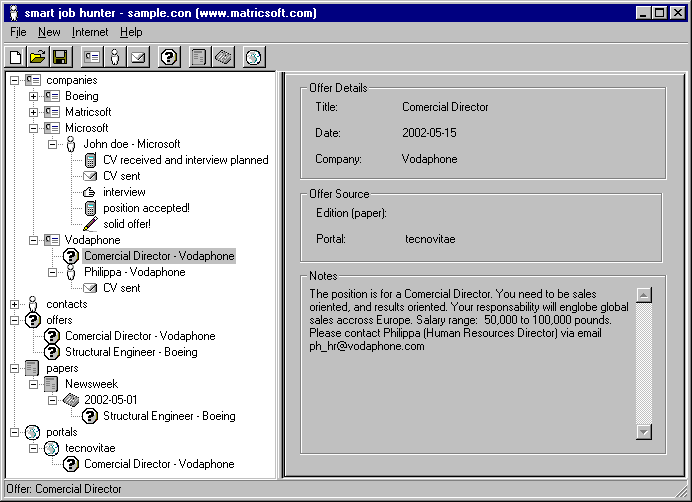Collapse the tecnovitae portal node

tap(34, 448)
